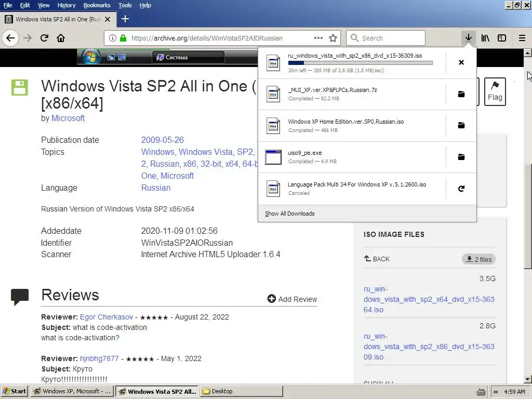Show sidebars toolbar icon
The width and height of the screenshot is (532, 399).
[x=502, y=38]
